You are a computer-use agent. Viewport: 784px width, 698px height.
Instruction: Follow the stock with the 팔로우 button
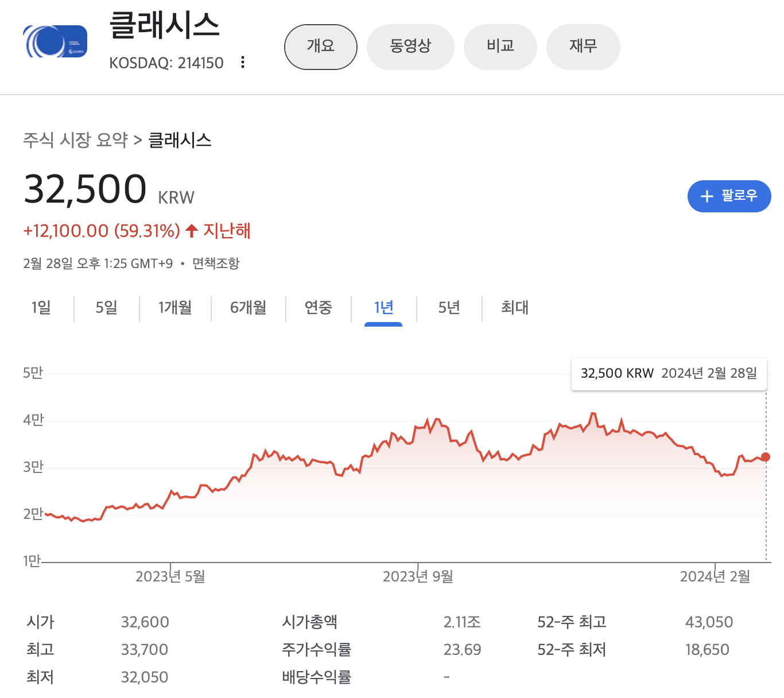[729, 196]
